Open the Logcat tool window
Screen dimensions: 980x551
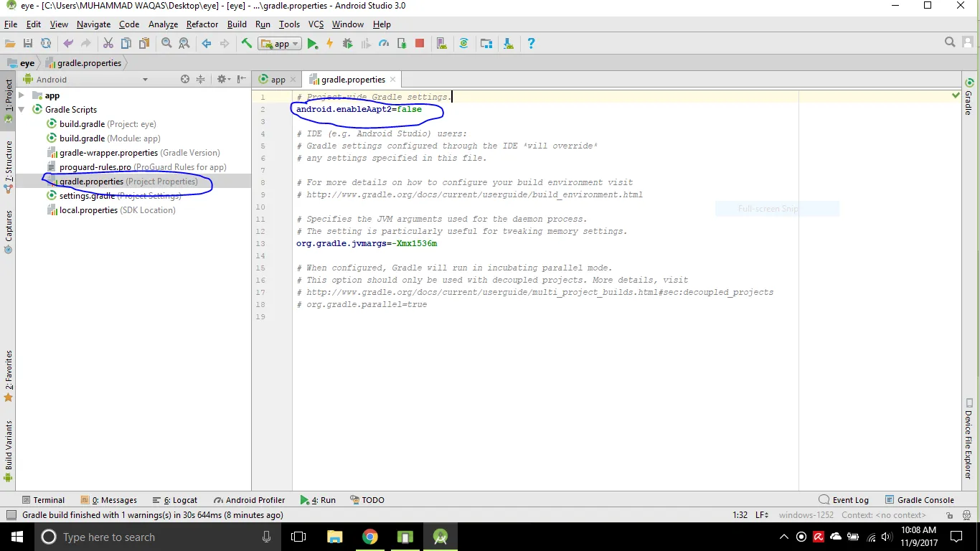click(175, 500)
